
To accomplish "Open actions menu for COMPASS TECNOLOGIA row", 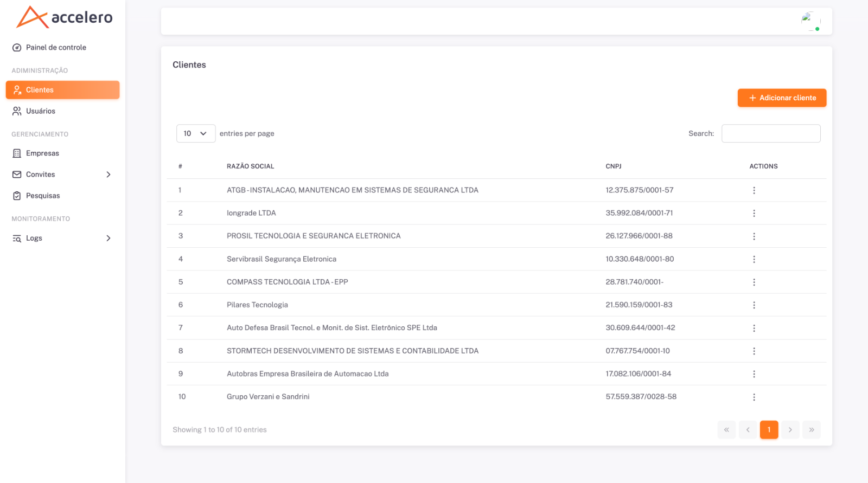I will click(754, 282).
